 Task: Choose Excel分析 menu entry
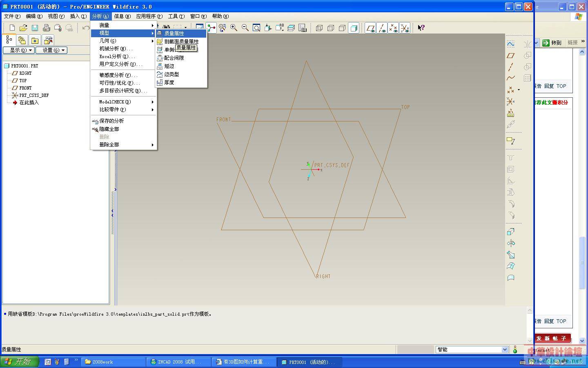click(x=123, y=56)
